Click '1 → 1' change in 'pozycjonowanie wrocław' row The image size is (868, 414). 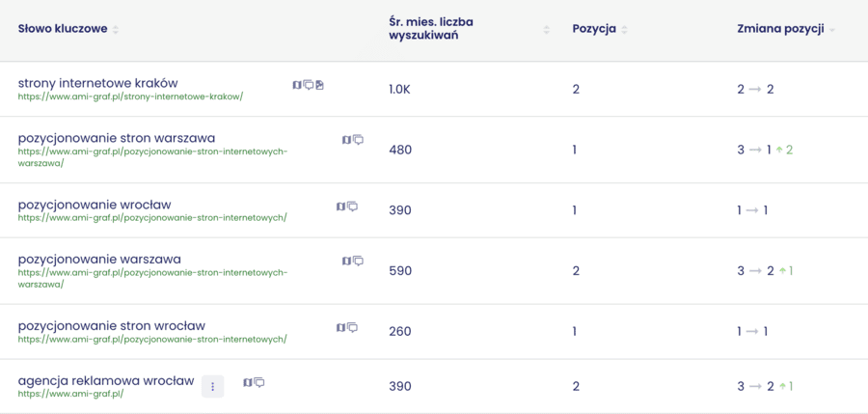tap(752, 210)
